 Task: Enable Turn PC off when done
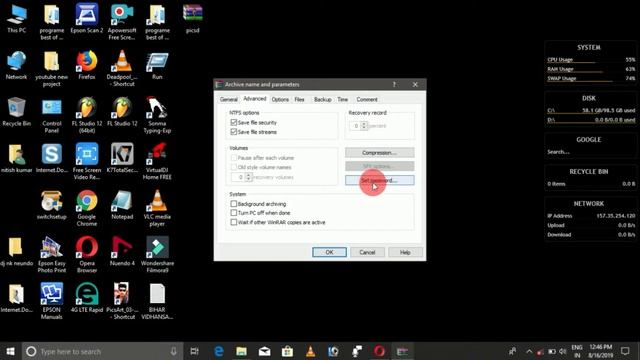(233, 213)
